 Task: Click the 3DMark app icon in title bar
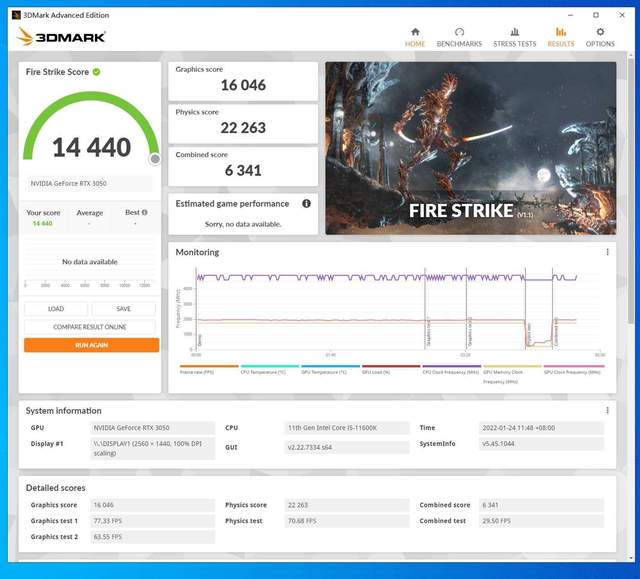16,15
